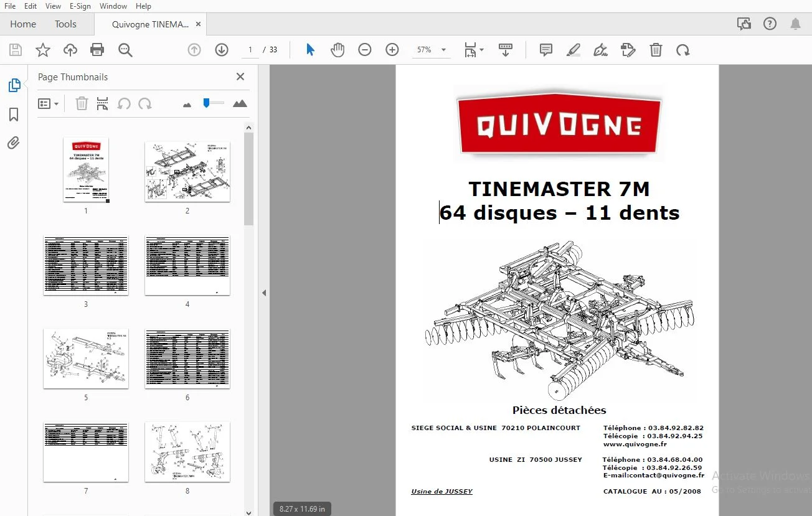The width and height of the screenshot is (812, 516).
Task: Go to next page arrow
Action: click(x=222, y=50)
